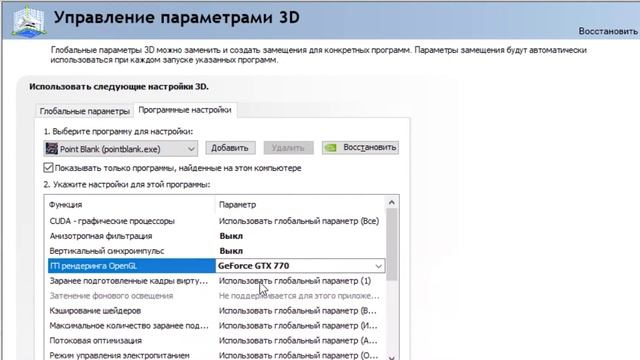640x360 pixels.
Task: Select the 'Анизотропная фильтрация' row
Action: pos(216,236)
